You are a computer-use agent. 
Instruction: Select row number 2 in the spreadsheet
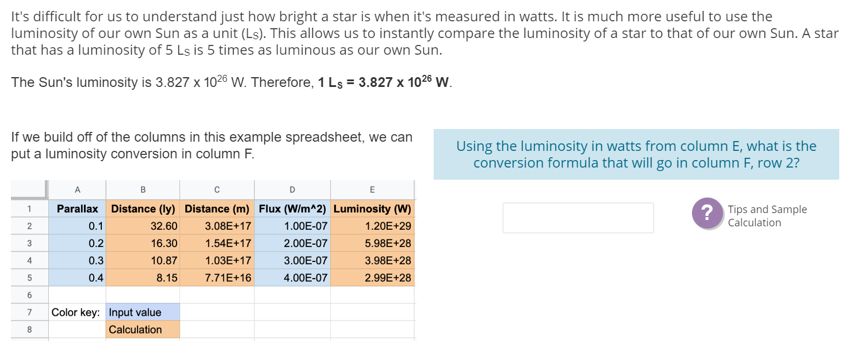coord(29,226)
